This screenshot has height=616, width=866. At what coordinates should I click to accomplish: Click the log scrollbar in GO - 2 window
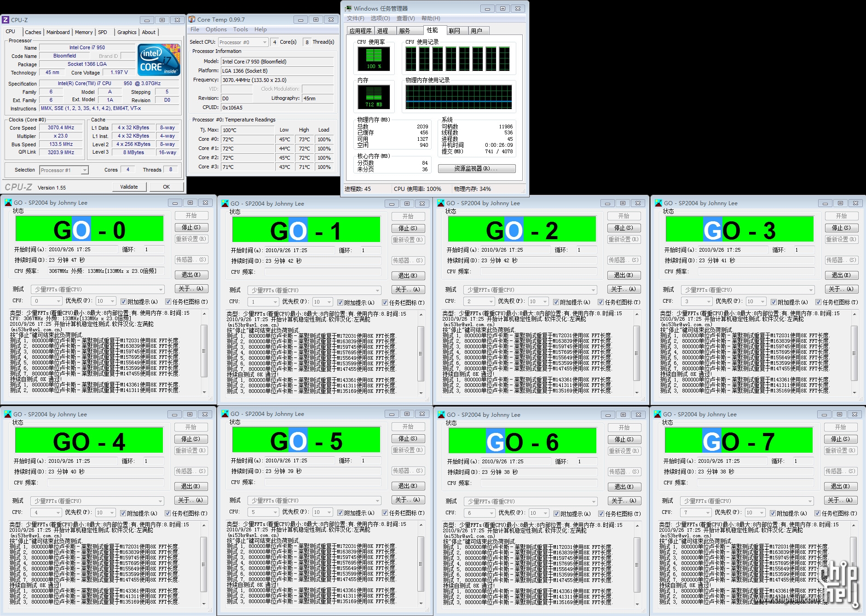637,353
